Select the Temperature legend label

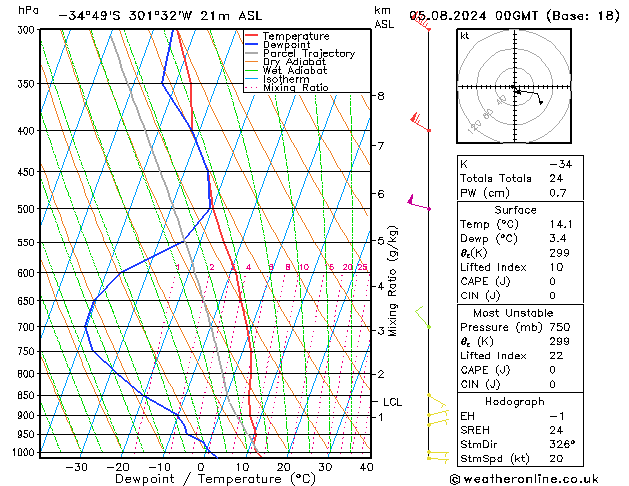(x=296, y=36)
